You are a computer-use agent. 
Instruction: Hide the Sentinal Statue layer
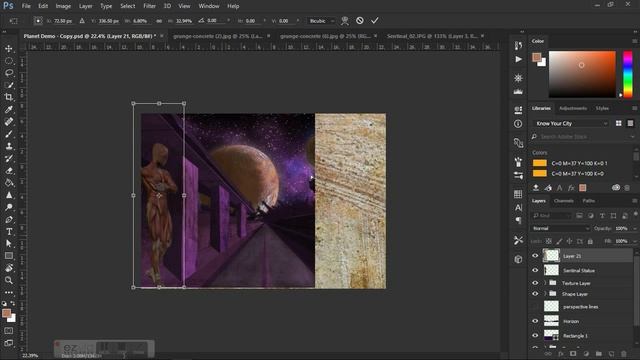(x=535, y=270)
